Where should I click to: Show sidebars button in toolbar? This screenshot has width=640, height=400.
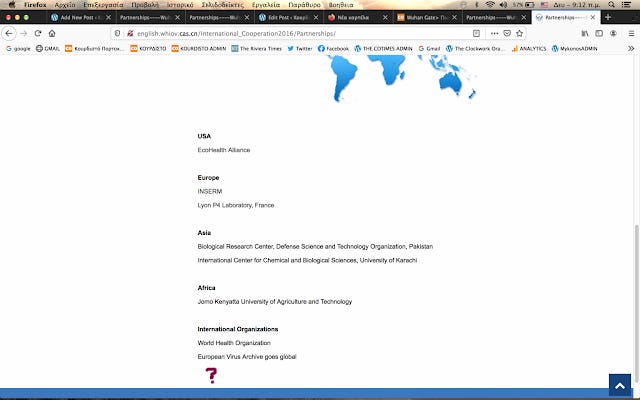(x=599, y=33)
